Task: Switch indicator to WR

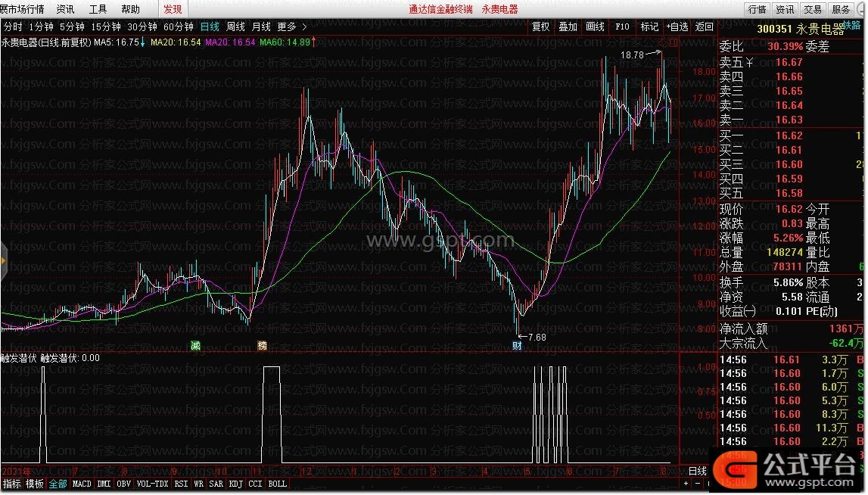Action: pyautogui.click(x=199, y=484)
